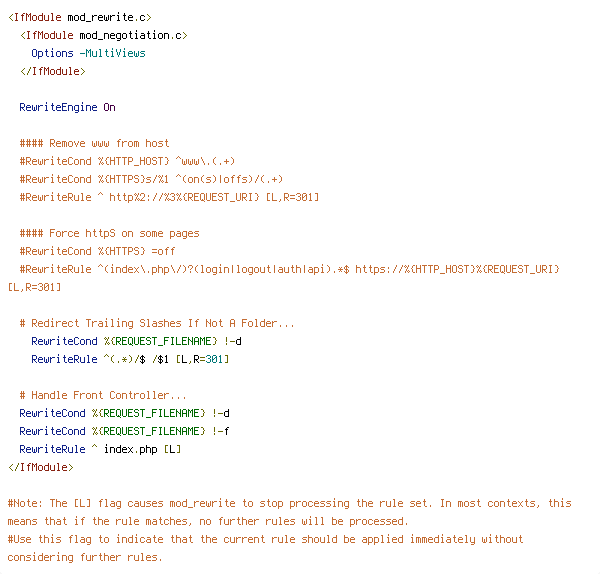Click the Force https on some pages comment
Image resolution: width=600 pixels, height=574 pixels.
[109, 233]
